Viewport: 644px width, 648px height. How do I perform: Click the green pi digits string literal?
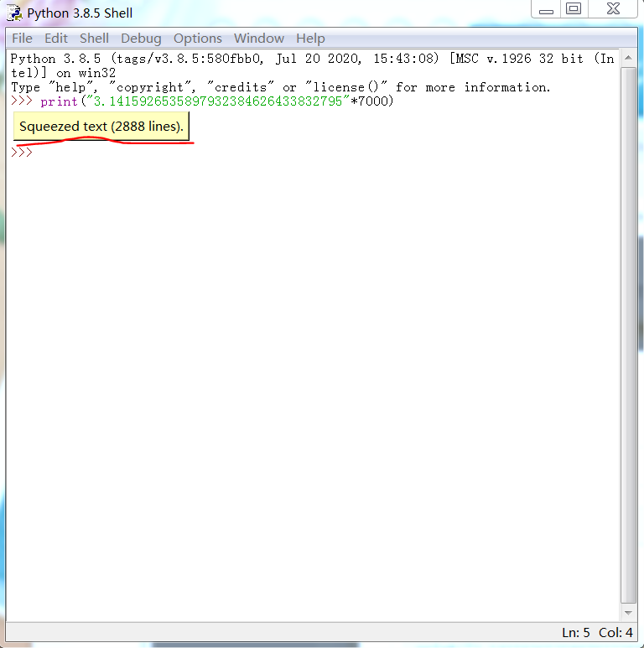[216, 101]
